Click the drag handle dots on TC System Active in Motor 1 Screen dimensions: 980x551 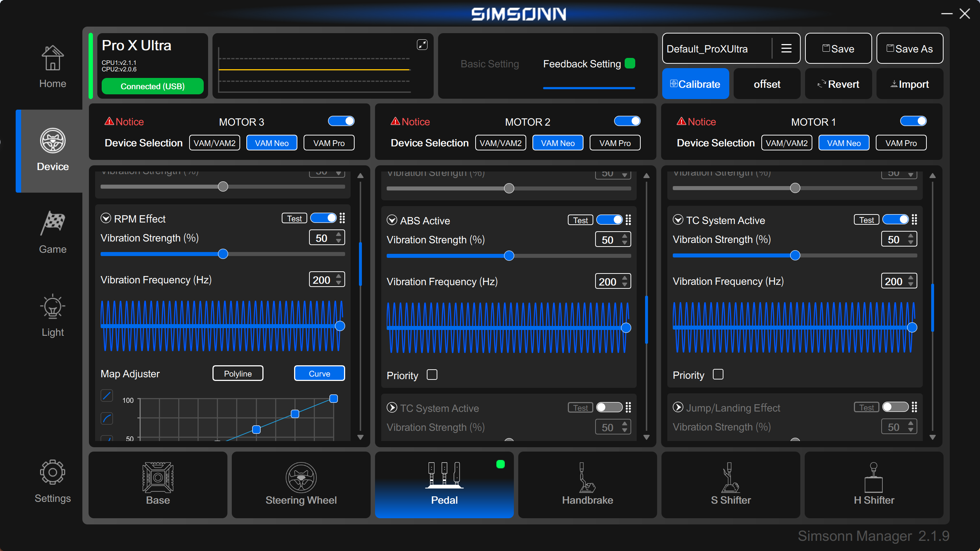(x=914, y=219)
